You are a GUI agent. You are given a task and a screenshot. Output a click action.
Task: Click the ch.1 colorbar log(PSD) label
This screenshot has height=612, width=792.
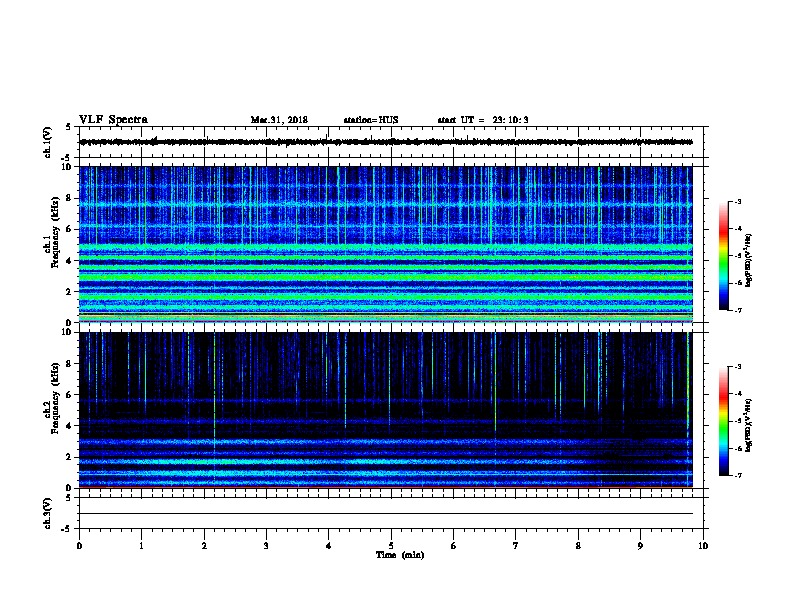[x=749, y=260]
